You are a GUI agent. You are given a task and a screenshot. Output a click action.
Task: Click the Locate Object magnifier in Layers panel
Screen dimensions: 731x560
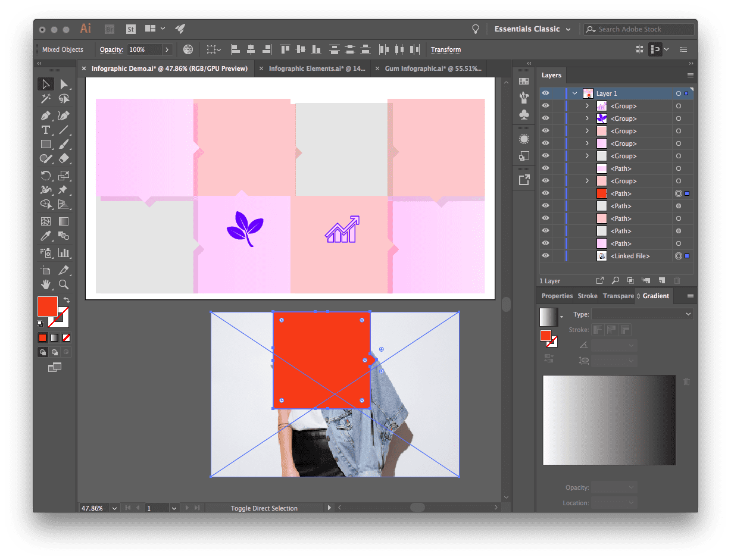tap(615, 280)
